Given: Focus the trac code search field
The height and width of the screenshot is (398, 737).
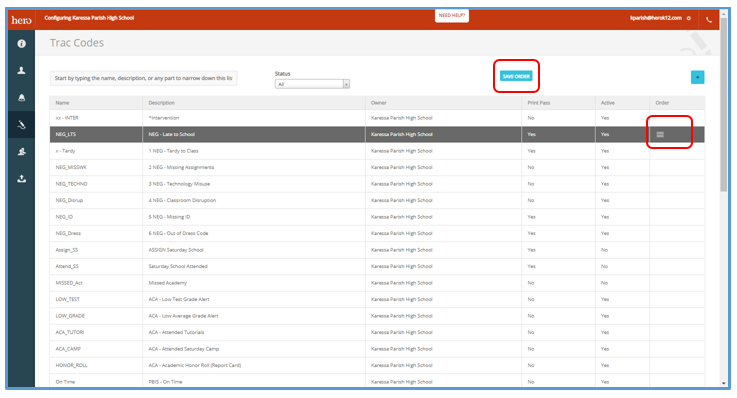Looking at the screenshot, I should pyautogui.click(x=143, y=78).
